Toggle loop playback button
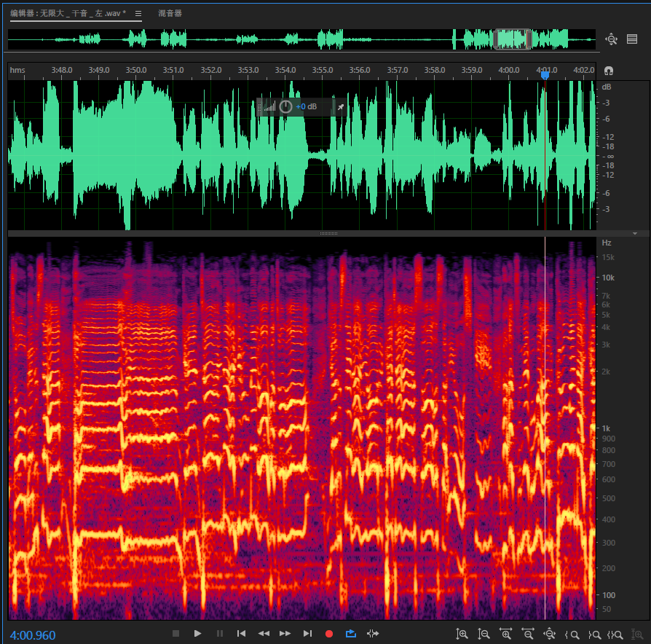 click(x=351, y=634)
